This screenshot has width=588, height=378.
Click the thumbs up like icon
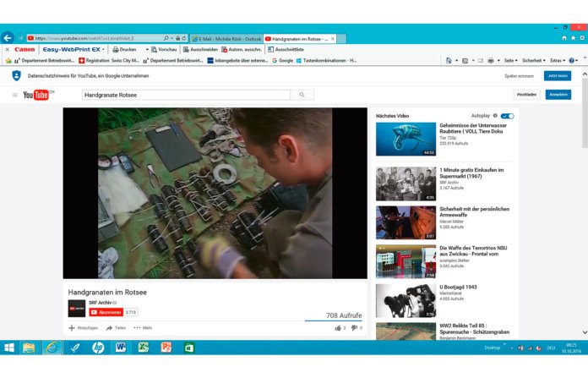338,328
